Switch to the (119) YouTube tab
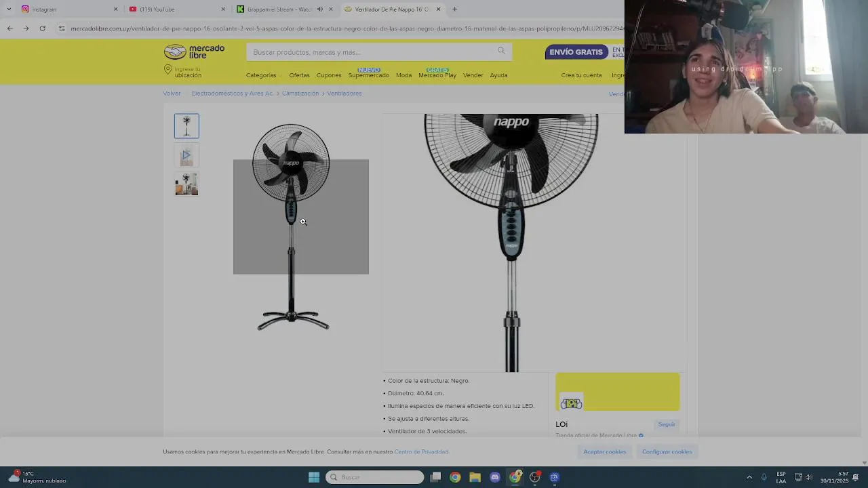 tap(176, 9)
